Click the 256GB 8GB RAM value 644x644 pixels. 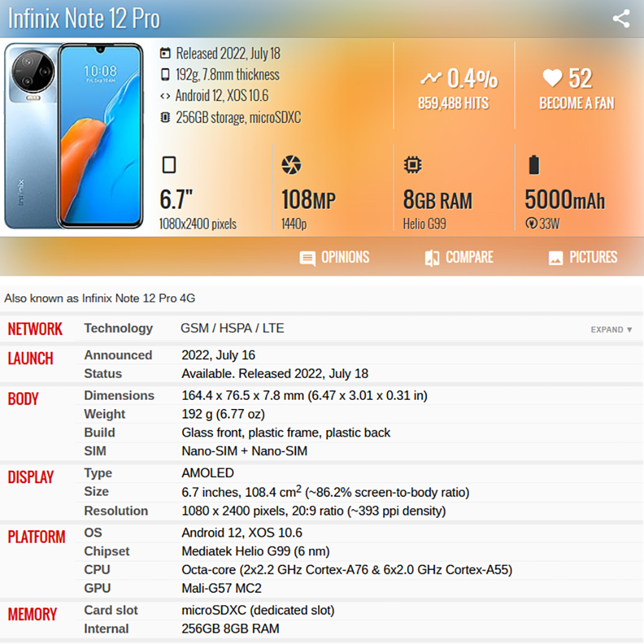tap(231, 629)
